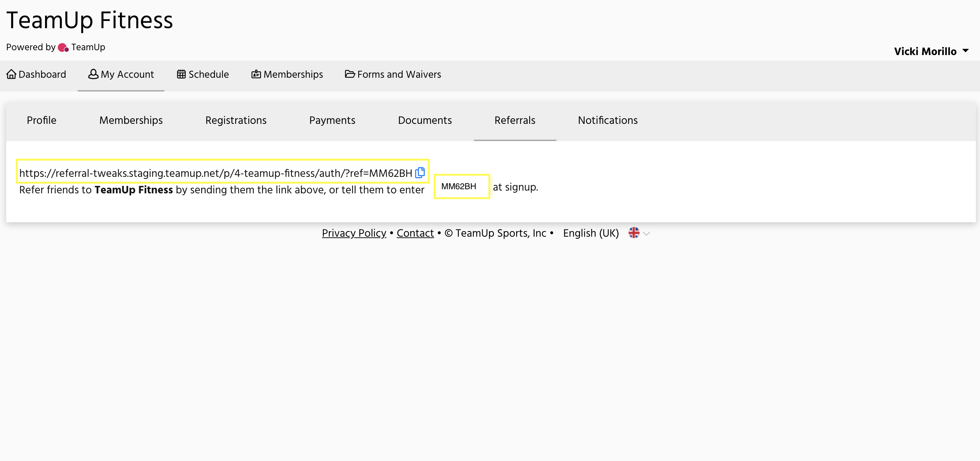The image size is (980, 461).
Task: Click the My Account person icon
Action: pos(93,74)
